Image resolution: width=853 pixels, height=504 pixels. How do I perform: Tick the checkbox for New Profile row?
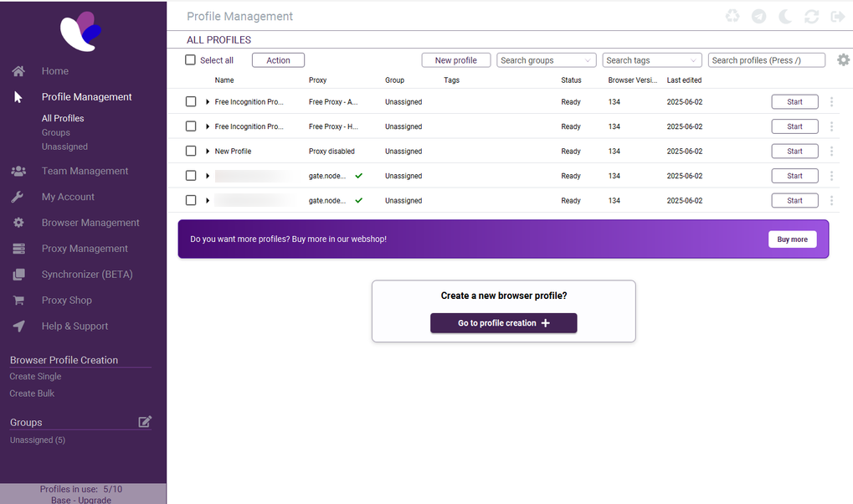(x=191, y=152)
